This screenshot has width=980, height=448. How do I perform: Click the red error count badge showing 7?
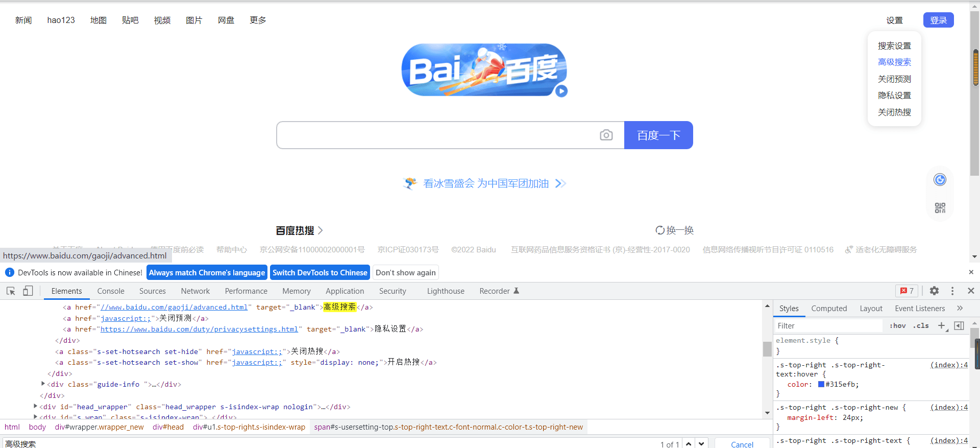(907, 291)
